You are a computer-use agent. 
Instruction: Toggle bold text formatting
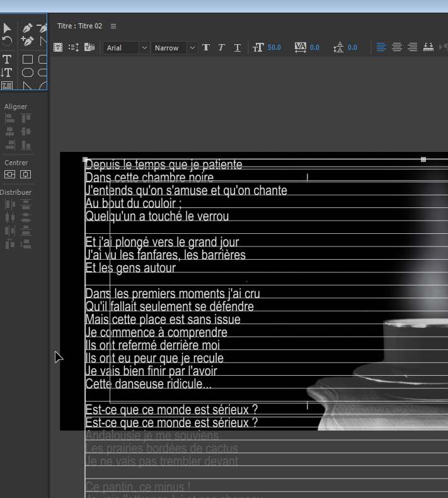pos(206,48)
